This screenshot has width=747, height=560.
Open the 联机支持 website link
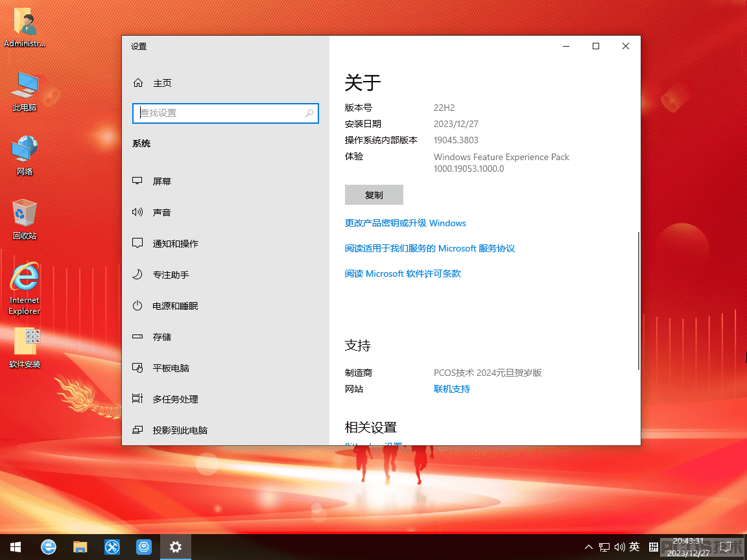pyautogui.click(x=451, y=389)
